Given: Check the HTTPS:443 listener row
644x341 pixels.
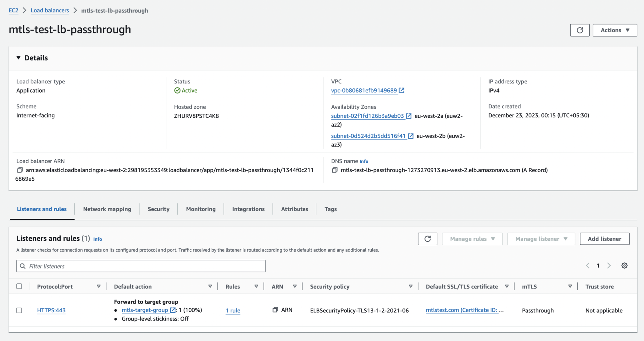Looking at the screenshot, I should [19, 310].
